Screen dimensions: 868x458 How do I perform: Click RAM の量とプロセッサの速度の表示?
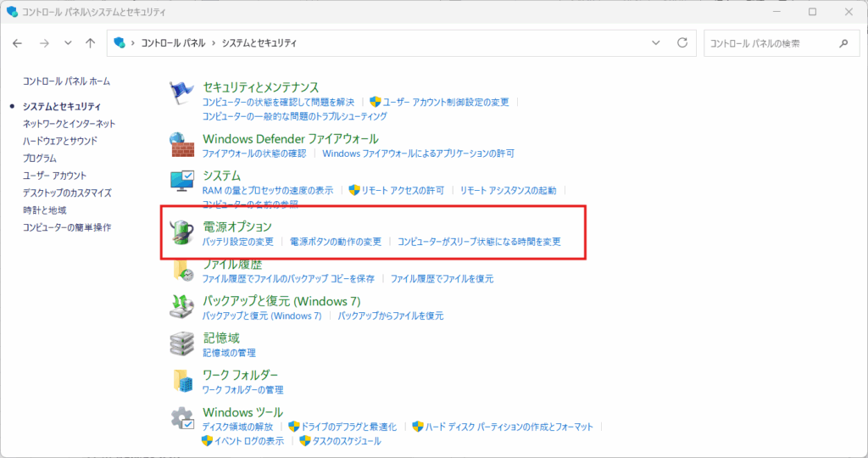click(x=268, y=191)
